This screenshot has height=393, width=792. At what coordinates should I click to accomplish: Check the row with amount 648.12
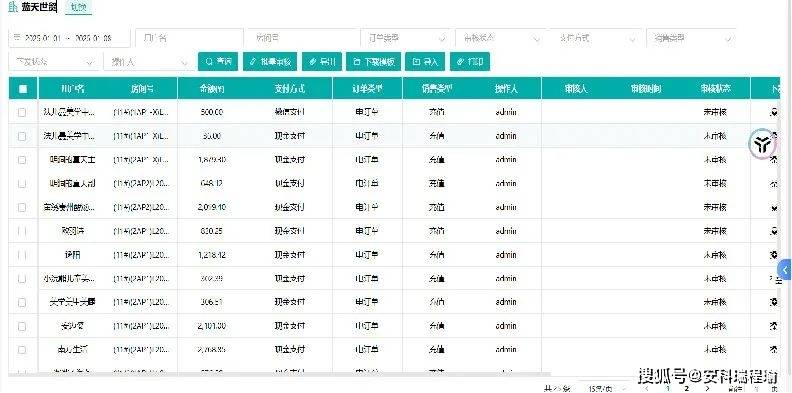pos(22,184)
